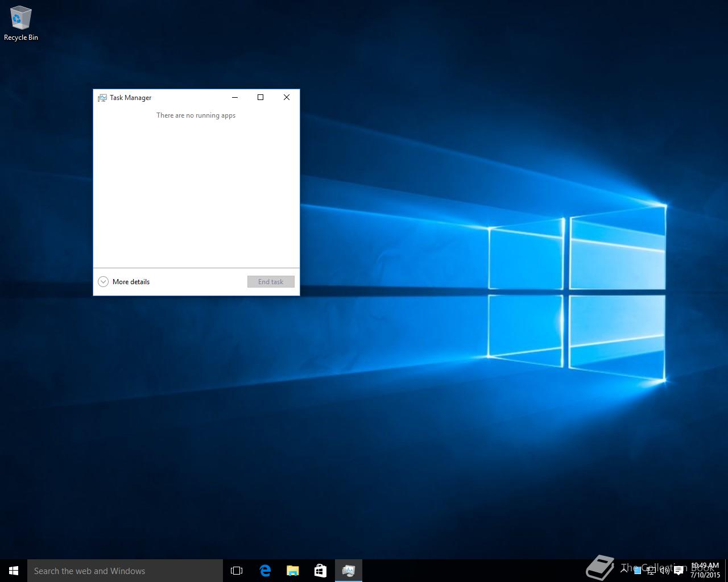The image size is (728, 582).
Task: Click the disabled End task button
Action: pyautogui.click(x=271, y=282)
